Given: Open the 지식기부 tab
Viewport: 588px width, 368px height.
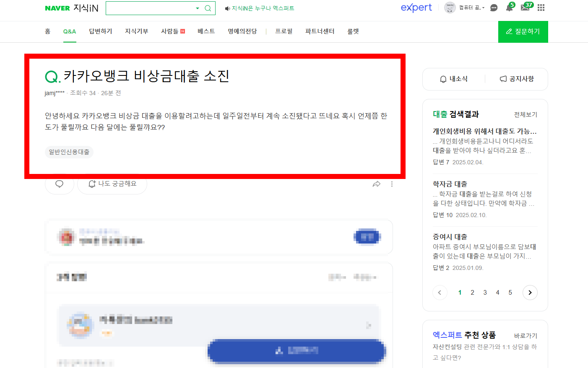Looking at the screenshot, I should pyautogui.click(x=137, y=31).
